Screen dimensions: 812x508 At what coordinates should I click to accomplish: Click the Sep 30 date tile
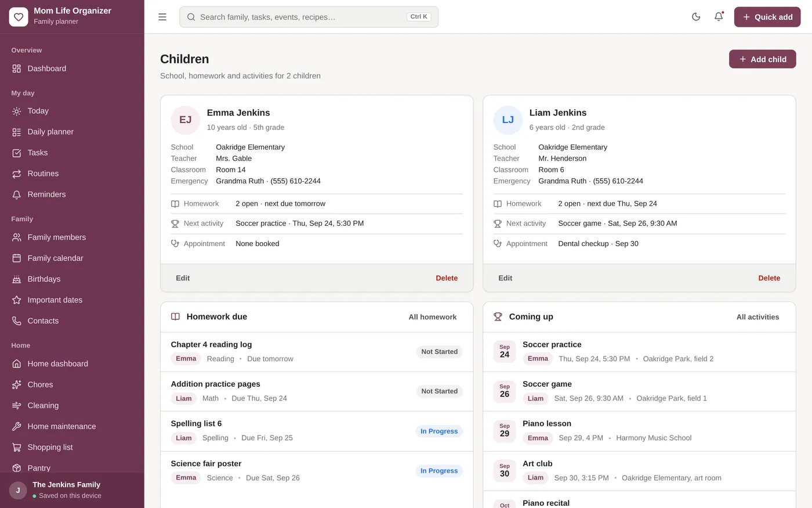point(505,471)
